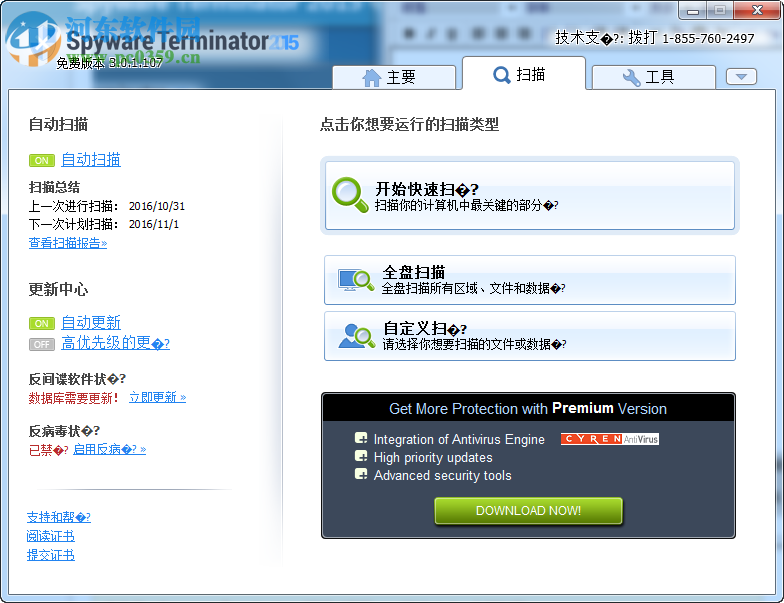
Task: Click the plus icon beside High priority updates
Action: coord(361,456)
